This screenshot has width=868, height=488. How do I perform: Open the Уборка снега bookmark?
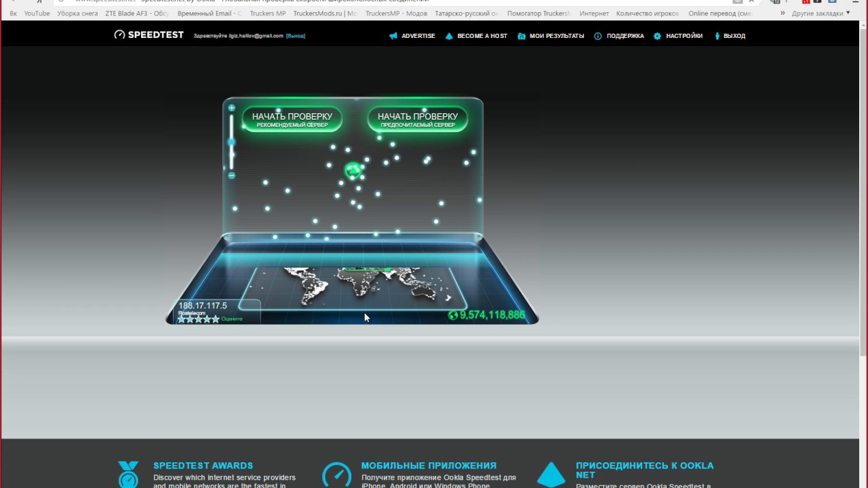pyautogui.click(x=77, y=14)
